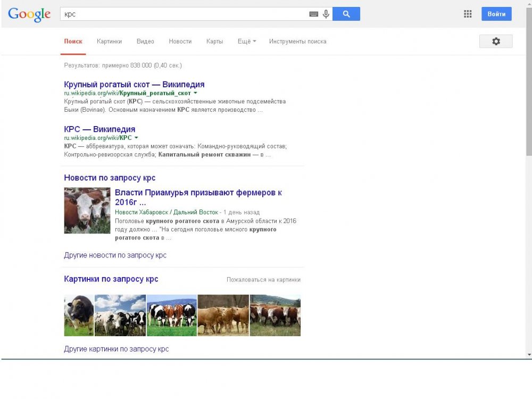This screenshot has height=399, width=532.
Task: Open Власти Приамурья призывают фермеров article
Action: [198, 197]
